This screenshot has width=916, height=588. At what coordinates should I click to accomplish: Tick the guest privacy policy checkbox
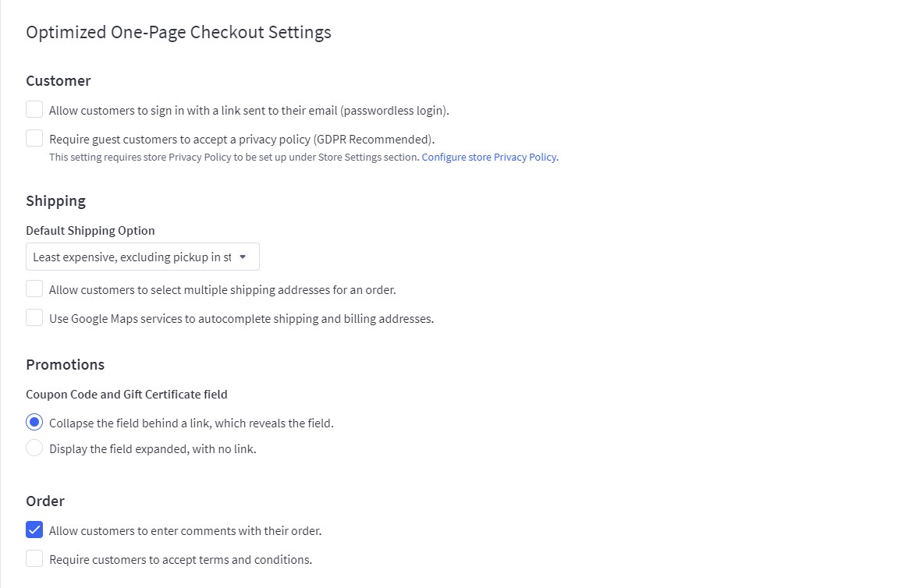click(34, 139)
